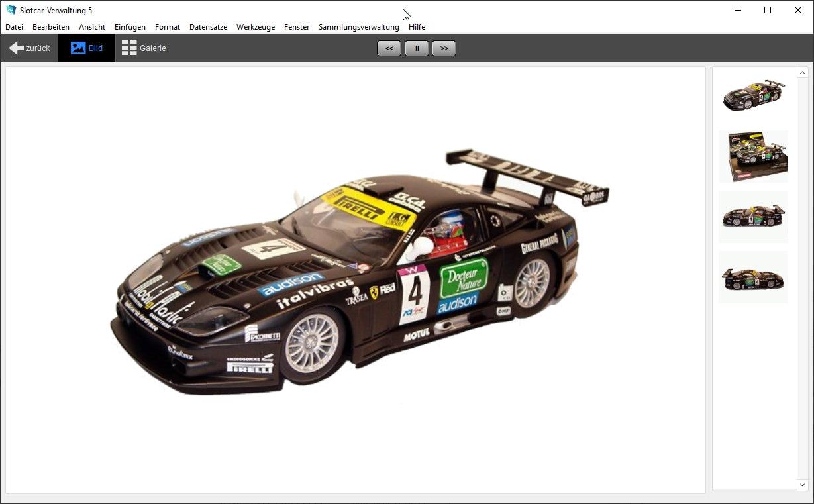
Task: Open the Hilfe menu
Action: 417,26
